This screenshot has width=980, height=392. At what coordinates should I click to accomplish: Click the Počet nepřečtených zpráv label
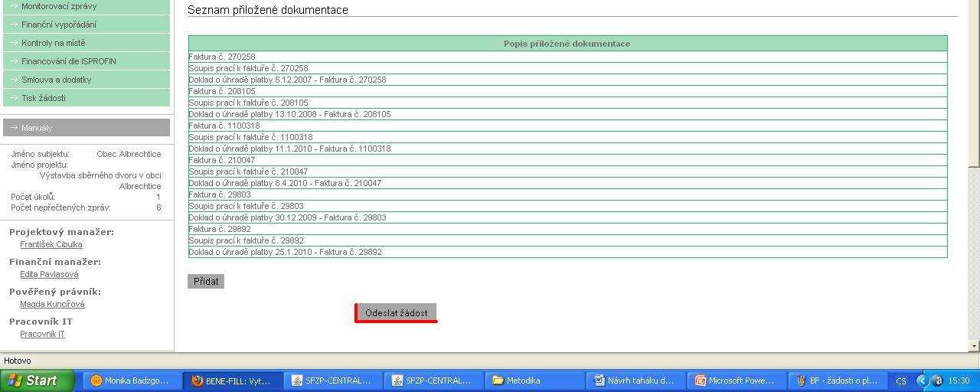(x=60, y=207)
